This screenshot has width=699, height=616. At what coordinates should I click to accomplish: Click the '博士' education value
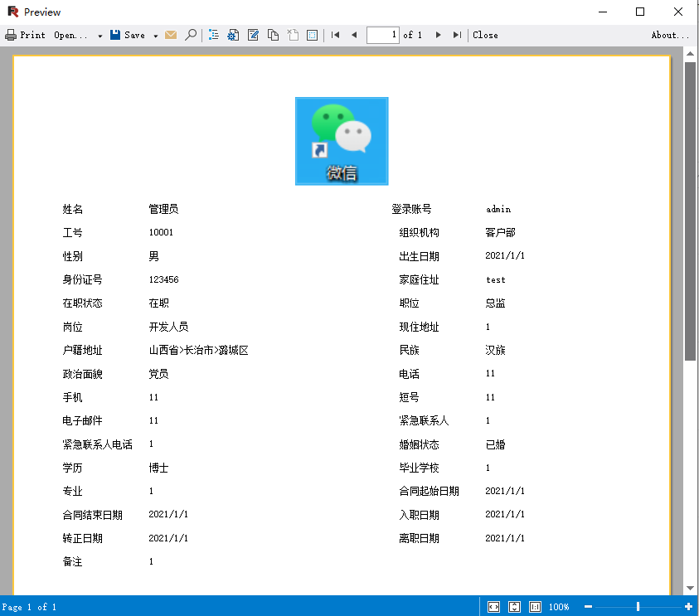pyautogui.click(x=158, y=468)
